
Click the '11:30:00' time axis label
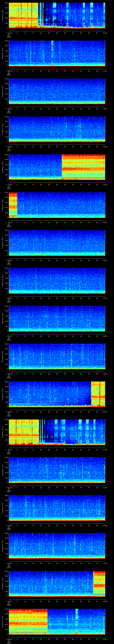tap(9, 71)
